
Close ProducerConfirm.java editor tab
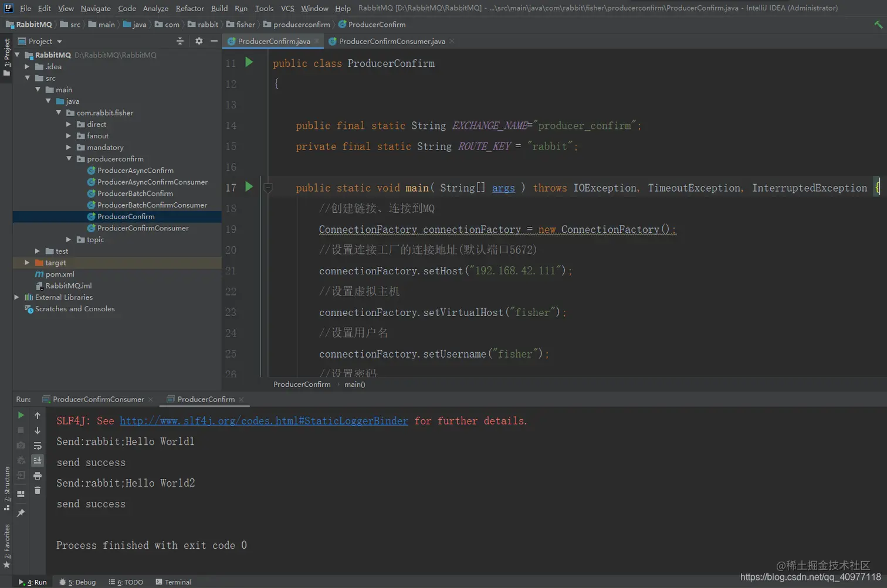pos(317,41)
